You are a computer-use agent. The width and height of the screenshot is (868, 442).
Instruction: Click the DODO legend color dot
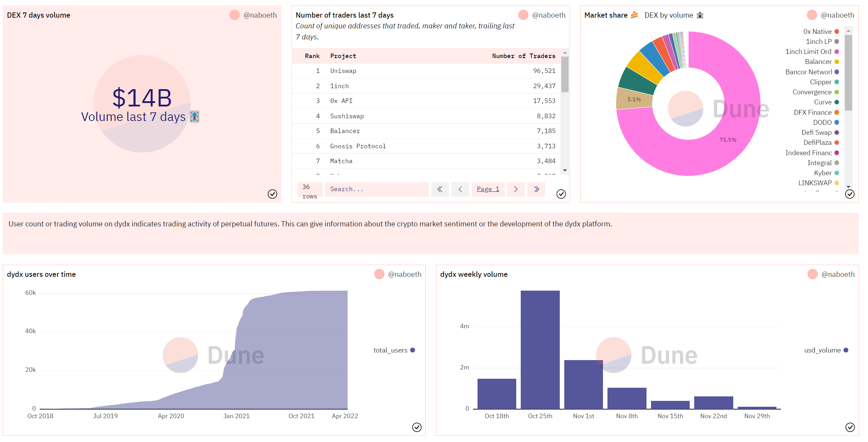coord(837,122)
